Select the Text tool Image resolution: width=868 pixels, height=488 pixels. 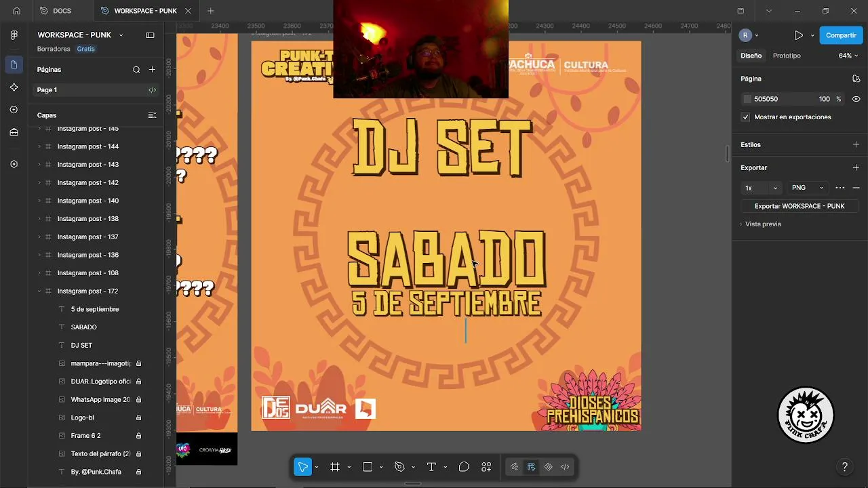tap(431, 467)
